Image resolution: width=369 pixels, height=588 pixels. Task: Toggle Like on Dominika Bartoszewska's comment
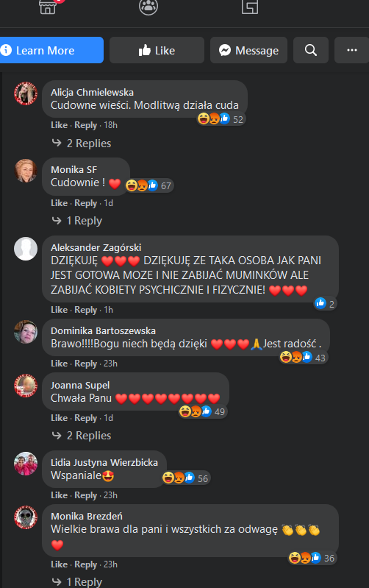[60, 364]
